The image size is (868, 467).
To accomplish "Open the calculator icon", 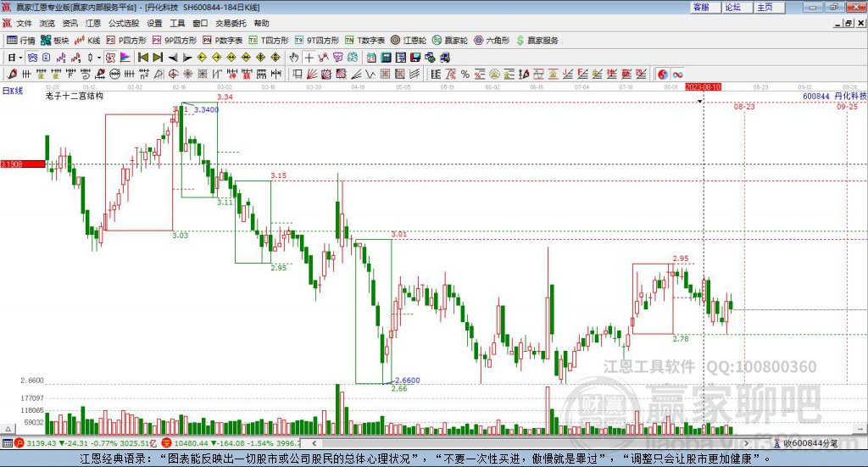I will (386, 58).
